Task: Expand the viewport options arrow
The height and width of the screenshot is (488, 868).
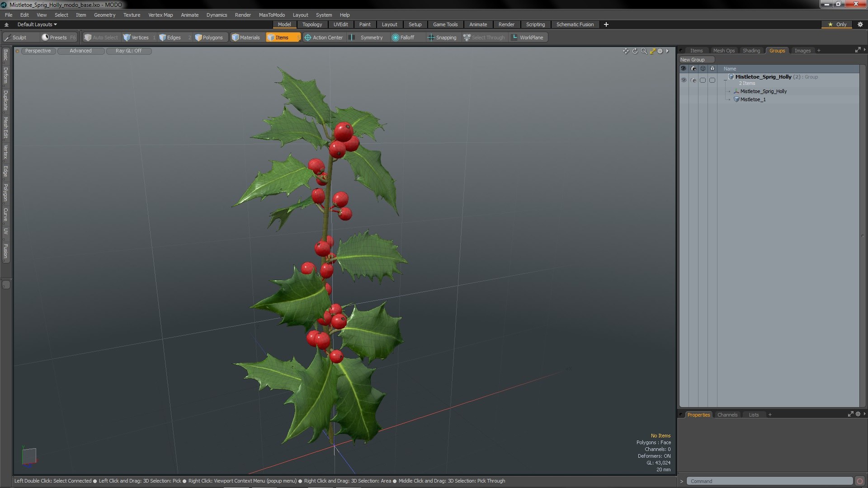Action: [667, 51]
